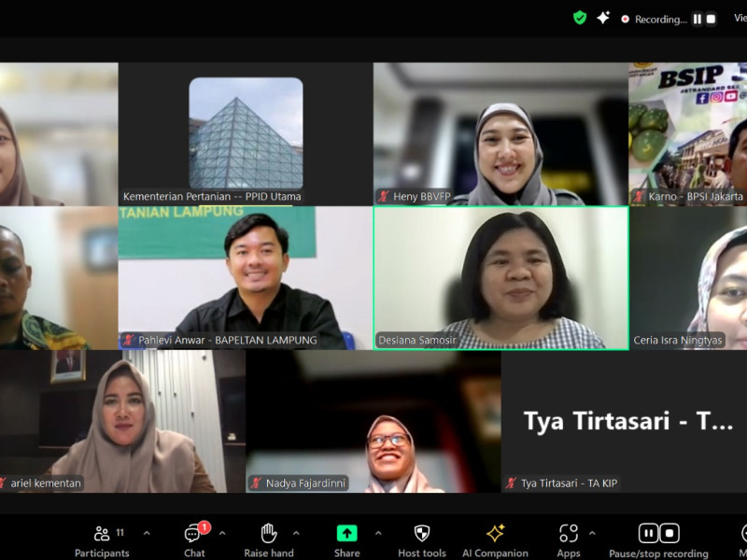747x560 pixels.
Task: Click the green Share screen button
Action: point(346,534)
